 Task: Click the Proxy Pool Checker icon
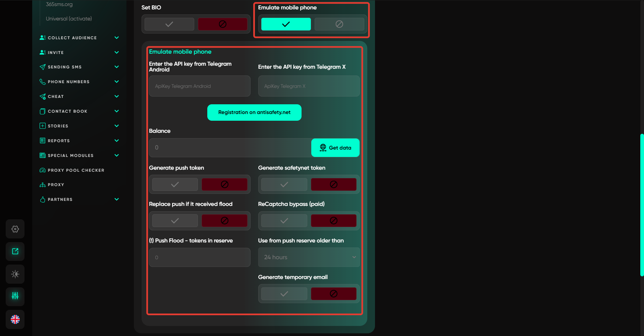point(43,170)
